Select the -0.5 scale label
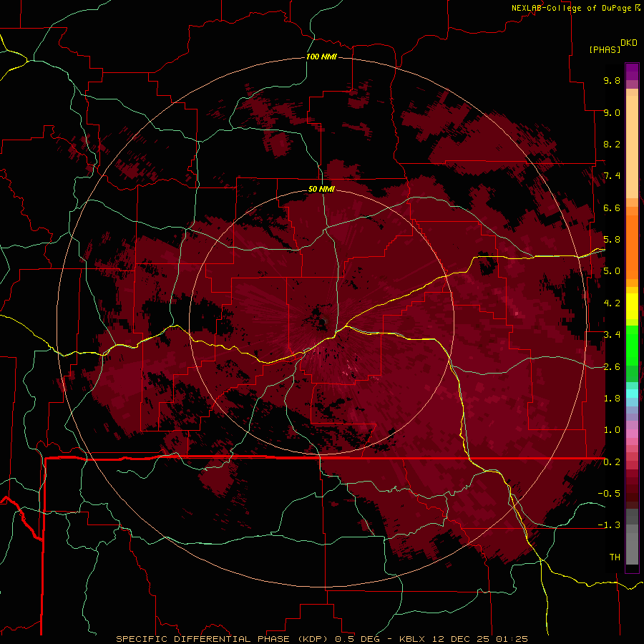Viewport: 644px width, 644px height. (609, 494)
